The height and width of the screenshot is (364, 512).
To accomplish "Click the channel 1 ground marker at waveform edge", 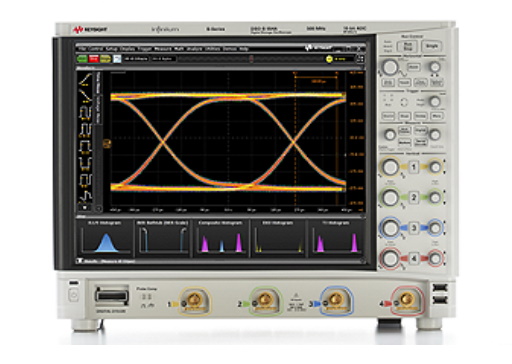I will pyautogui.click(x=107, y=144).
